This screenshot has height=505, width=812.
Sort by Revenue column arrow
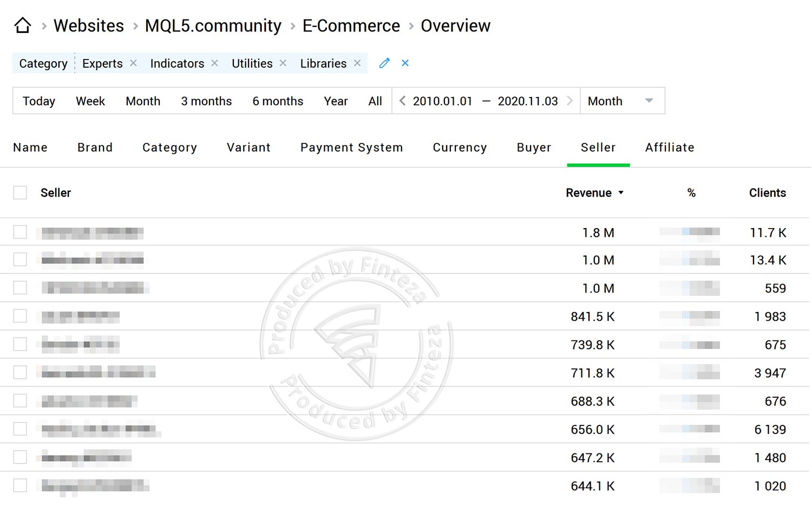point(621,193)
